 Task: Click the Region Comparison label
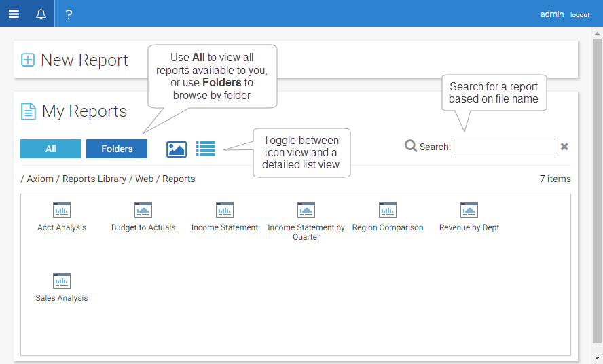(388, 227)
